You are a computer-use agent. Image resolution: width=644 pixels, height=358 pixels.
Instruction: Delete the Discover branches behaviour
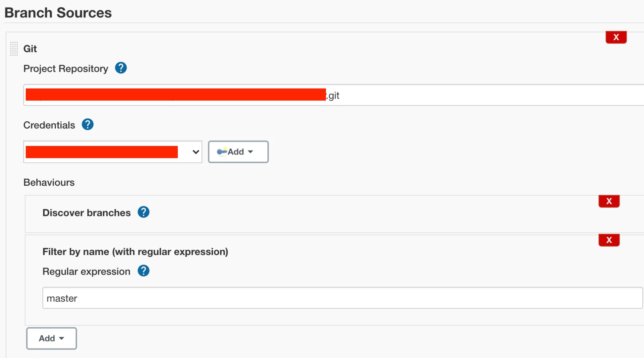(x=609, y=201)
